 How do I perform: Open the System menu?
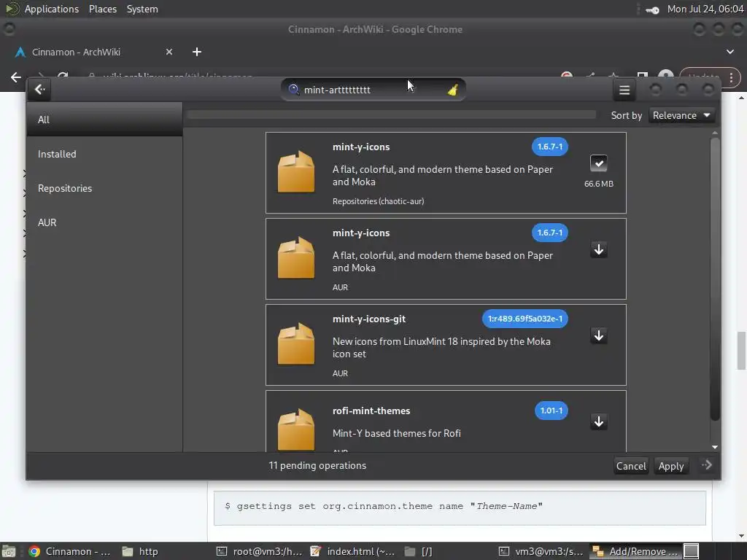[142, 9]
